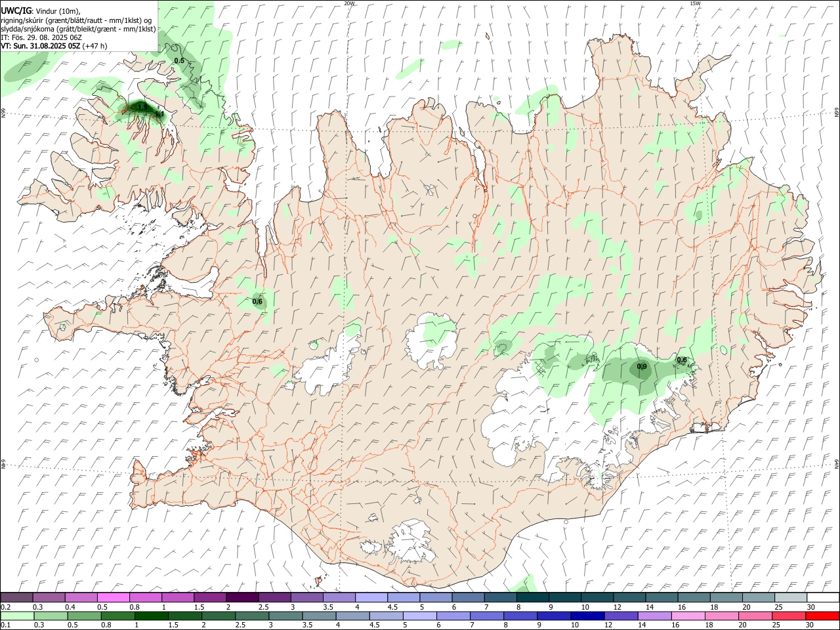
Task: Select bottom-row deep blue swatch starting at 10
Action: 587,616
